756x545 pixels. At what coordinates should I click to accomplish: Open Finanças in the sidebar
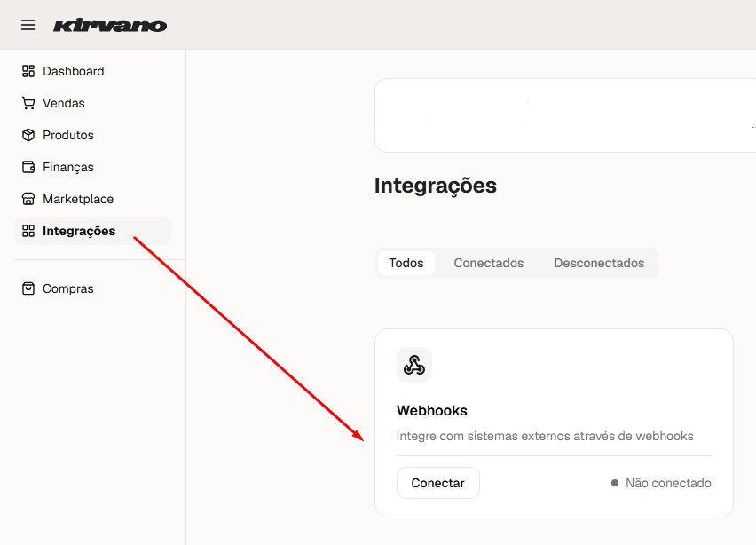(92, 167)
